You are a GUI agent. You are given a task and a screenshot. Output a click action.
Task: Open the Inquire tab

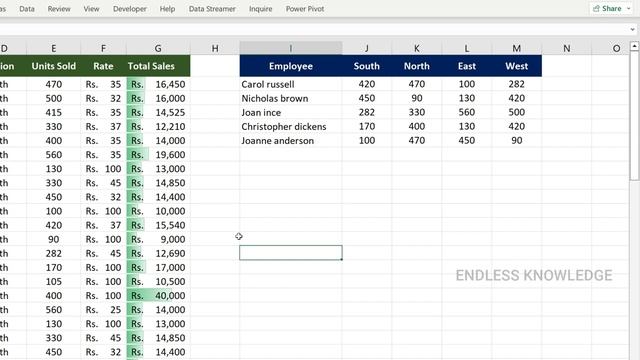tap(260, 9)
